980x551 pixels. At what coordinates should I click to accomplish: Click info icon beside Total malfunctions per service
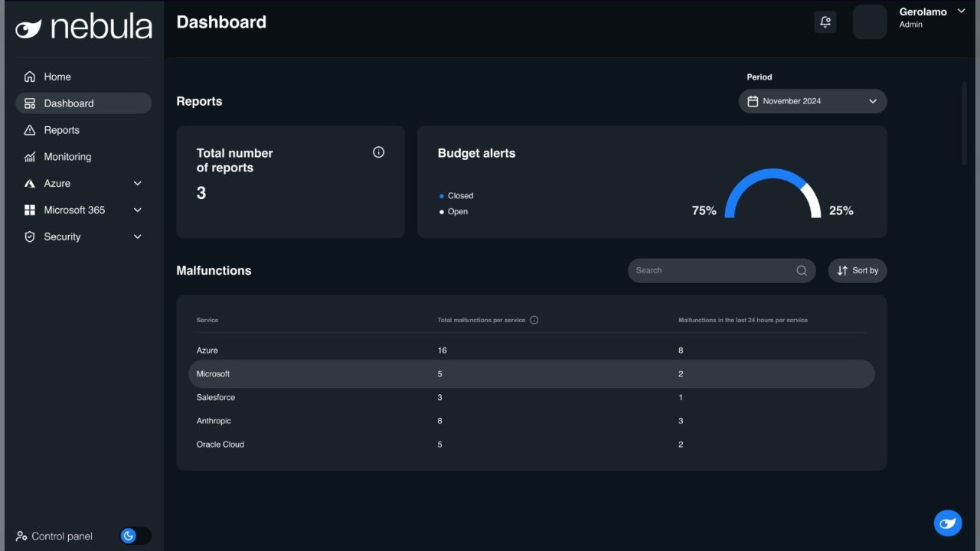(x=534, y=320)
